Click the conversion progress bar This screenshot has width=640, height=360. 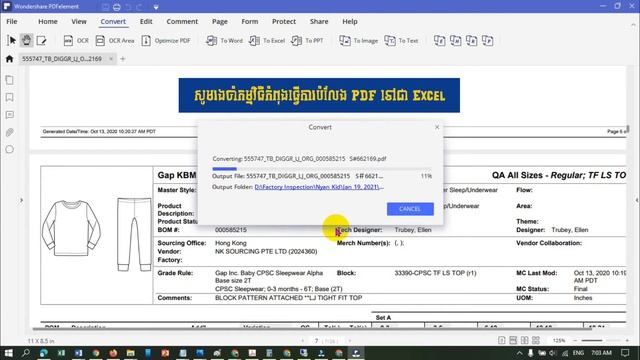[x=322, y=169]
